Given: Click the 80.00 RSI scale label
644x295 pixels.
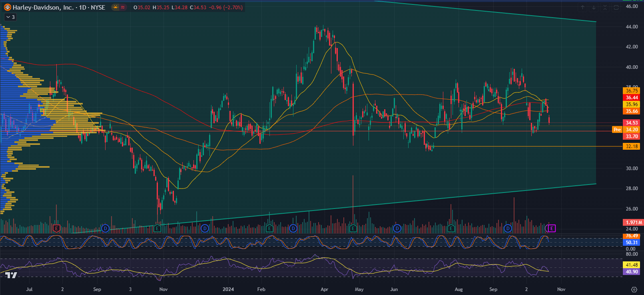Looking at the screenshot, I should click(x=632, y=254).
